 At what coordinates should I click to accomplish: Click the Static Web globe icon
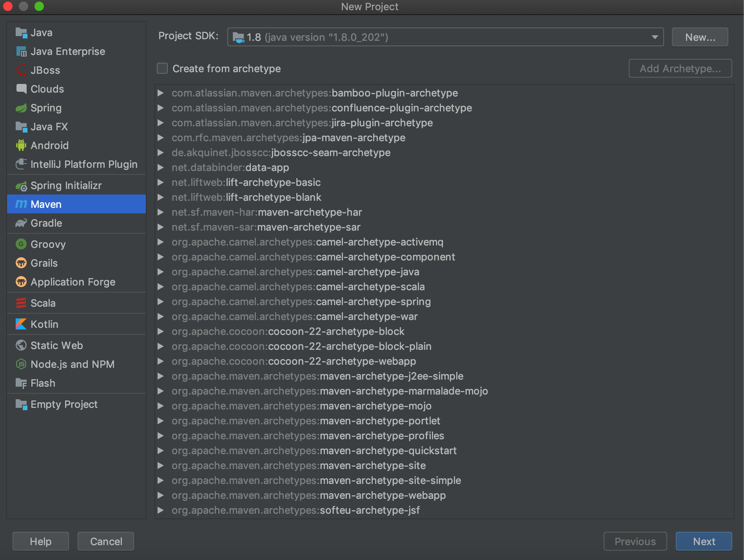(21, 345)
